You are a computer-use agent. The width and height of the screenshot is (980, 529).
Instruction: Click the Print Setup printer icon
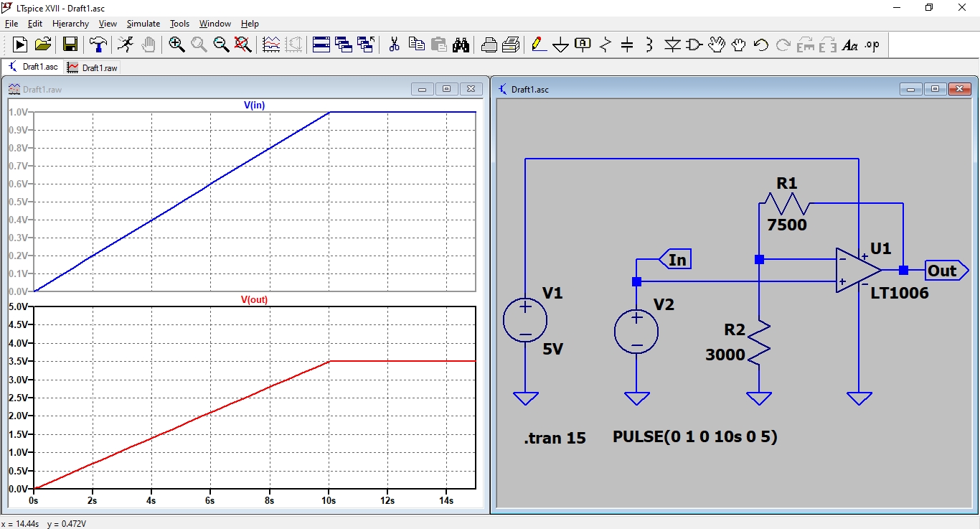(489, 45)
